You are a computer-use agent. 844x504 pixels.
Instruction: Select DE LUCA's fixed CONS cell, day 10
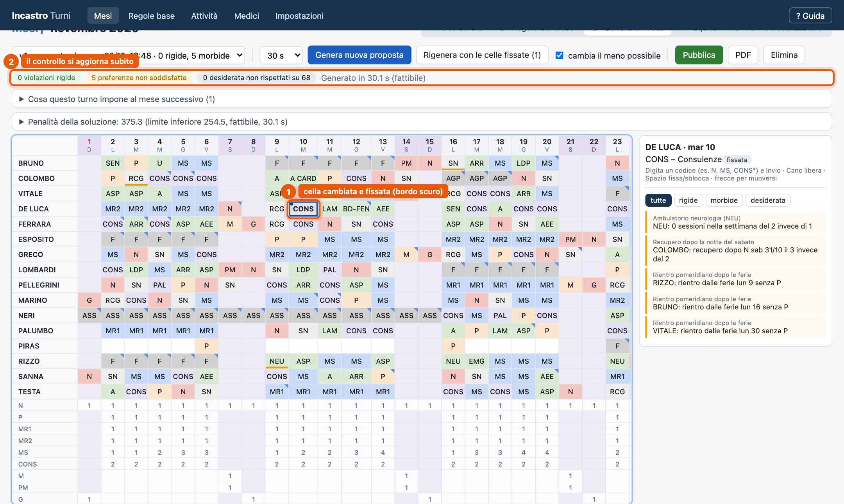pyautogui.click(x=303, y=209)
